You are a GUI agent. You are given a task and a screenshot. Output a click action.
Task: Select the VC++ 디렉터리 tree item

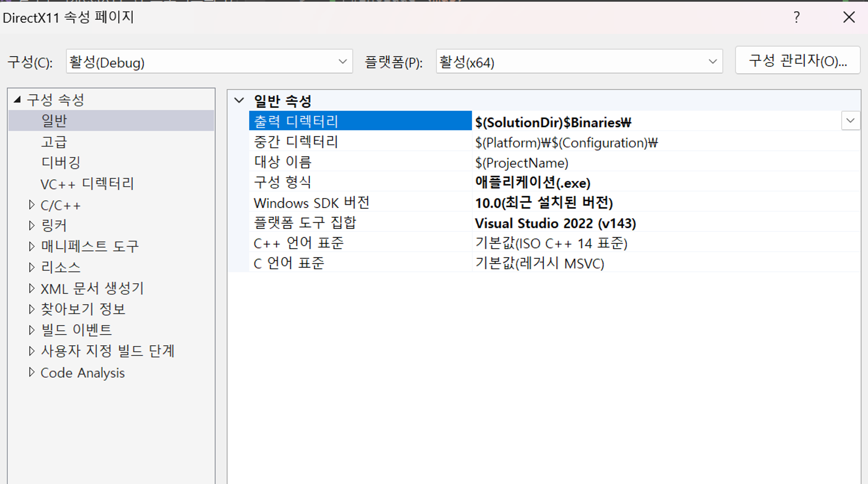pyautogui.click(x=87, y=183)
